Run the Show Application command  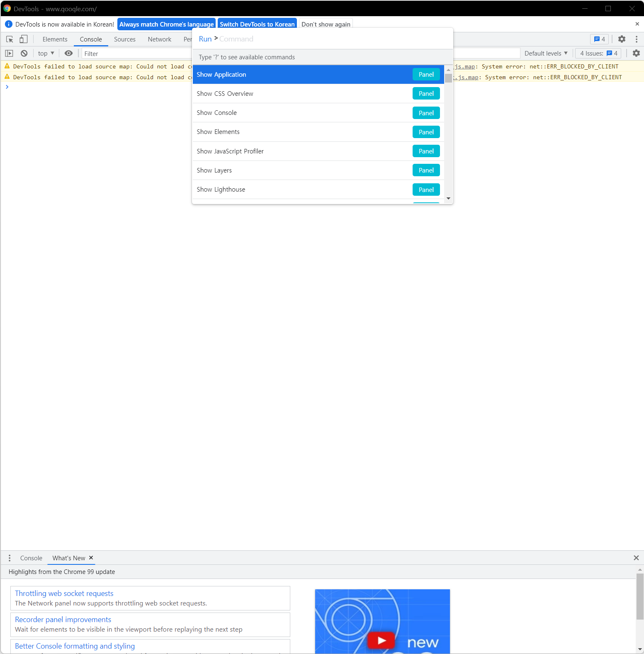(x=318, y=75)
